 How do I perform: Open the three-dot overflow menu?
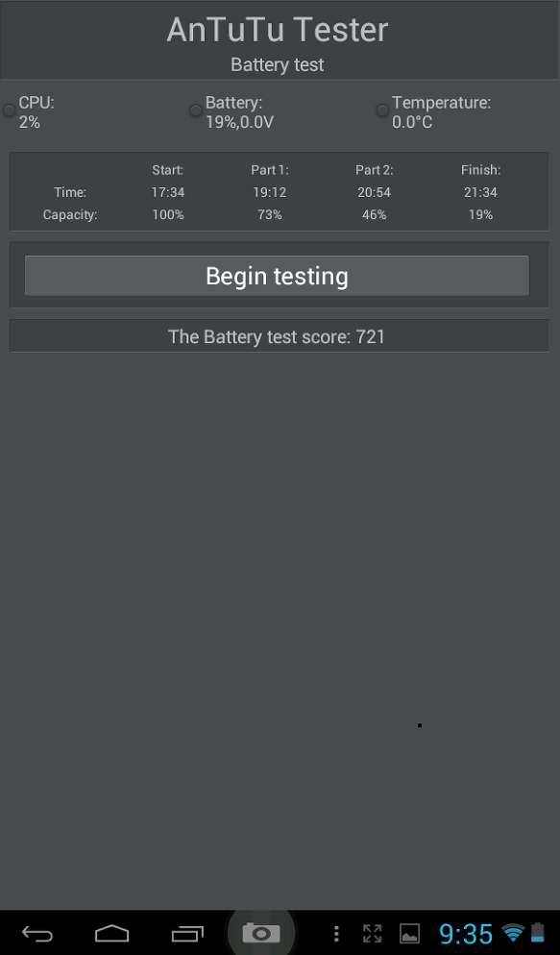click(336, 934)
